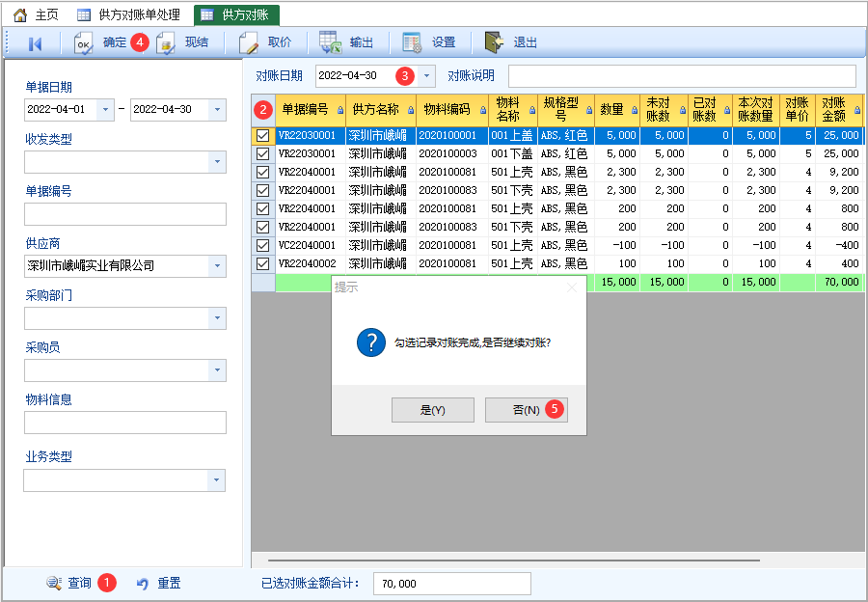Click the 输出 export spreadsheet icon
This screenshot has width=868, height=602.
click(x=331, y=42)
